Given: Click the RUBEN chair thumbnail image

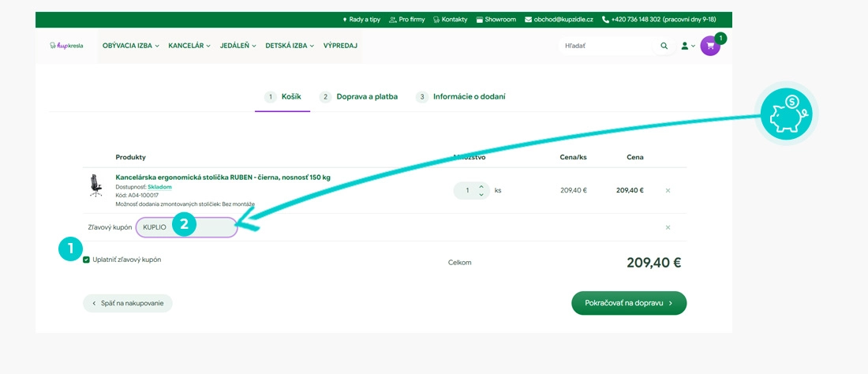Looking at the screenshot, I should tap(95, 185).
